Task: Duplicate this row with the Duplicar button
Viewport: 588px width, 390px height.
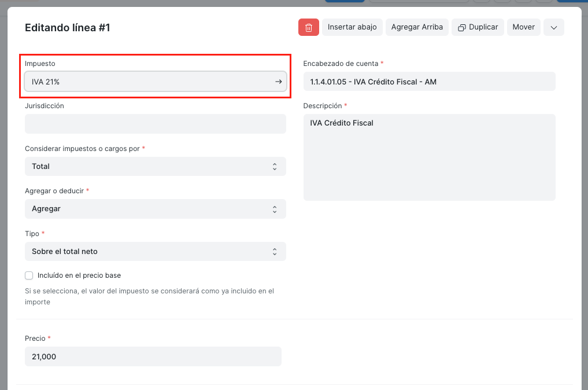Action: pos(478,27)
